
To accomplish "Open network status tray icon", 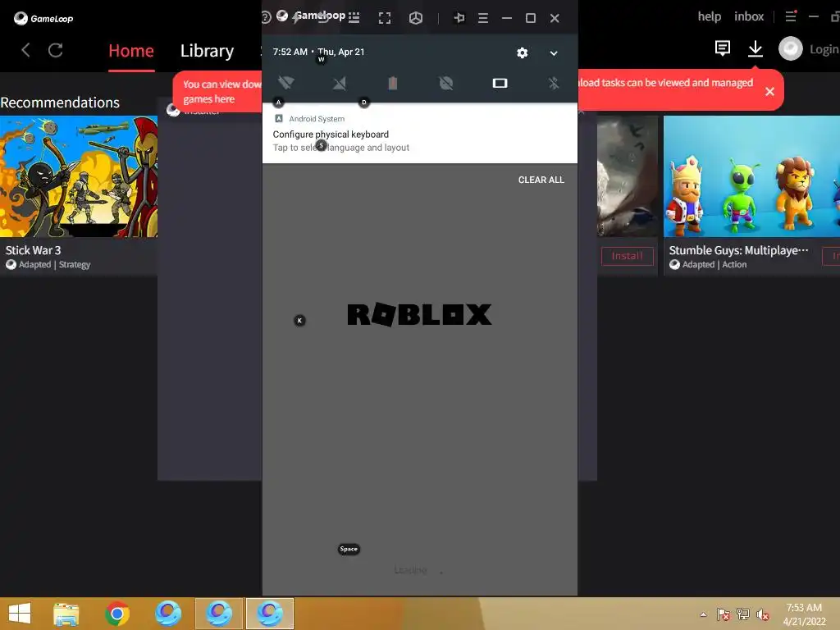I will (x=743, y=614).
